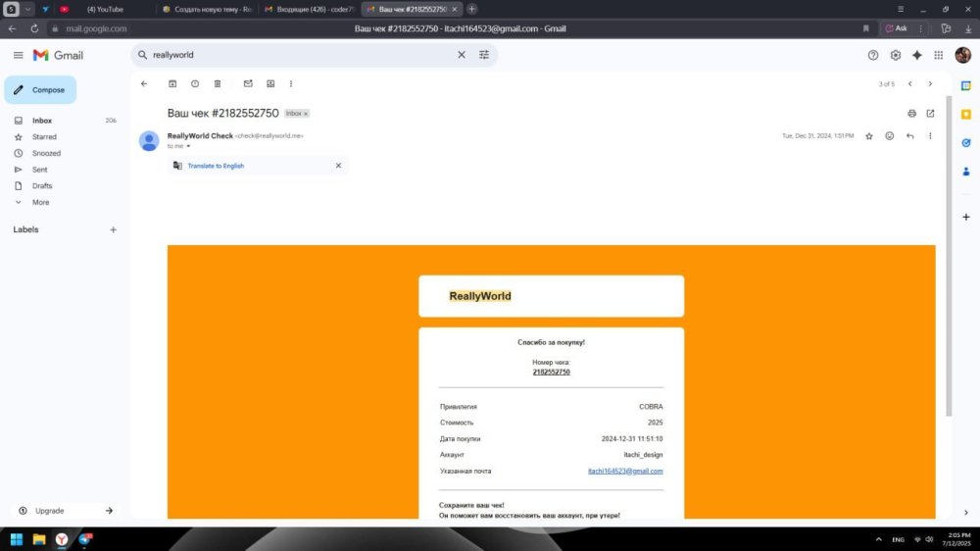The image size is (980, 551).
Task: Hide the side panel chevron
Action: pyautogui.click(x=966, y=513)
